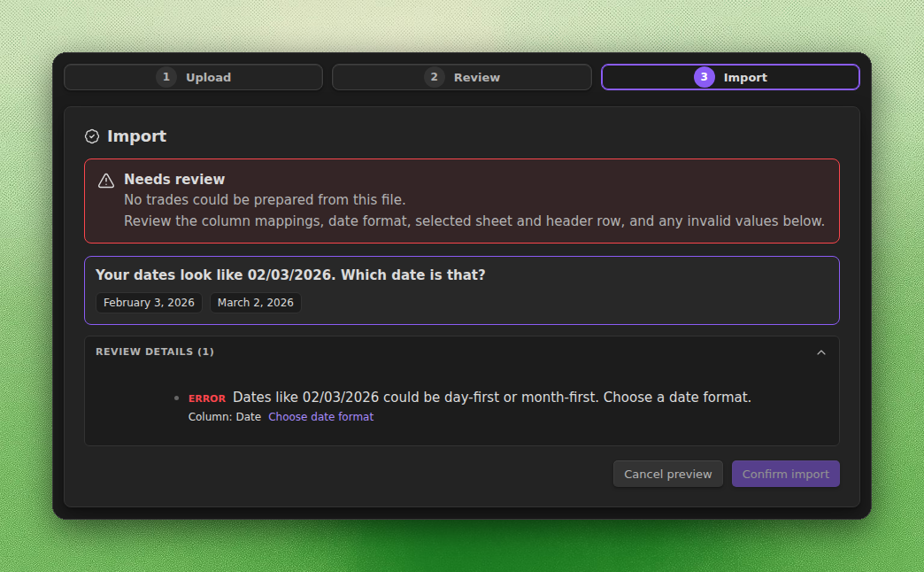Click the check badge icon beside Import heading
Screen dimensions: 924x572
click(92, 136)
